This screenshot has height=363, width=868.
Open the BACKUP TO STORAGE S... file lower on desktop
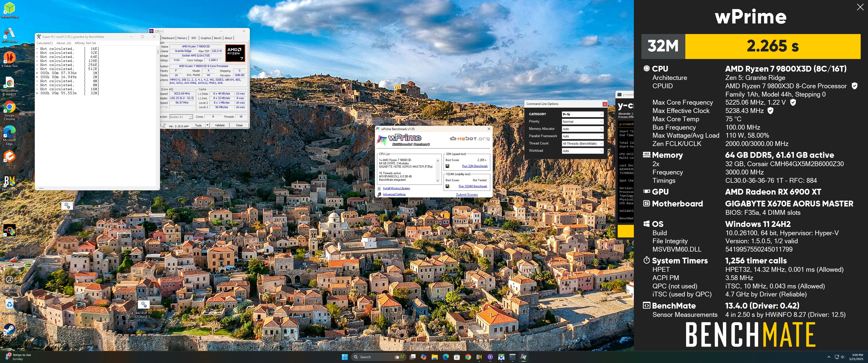coord(144,309)
